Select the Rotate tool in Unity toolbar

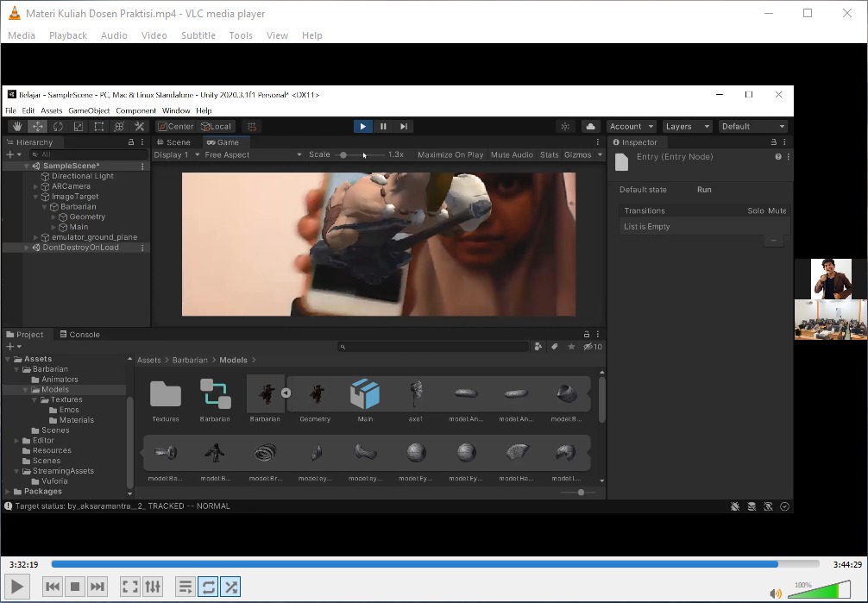[x=58, y=126]
